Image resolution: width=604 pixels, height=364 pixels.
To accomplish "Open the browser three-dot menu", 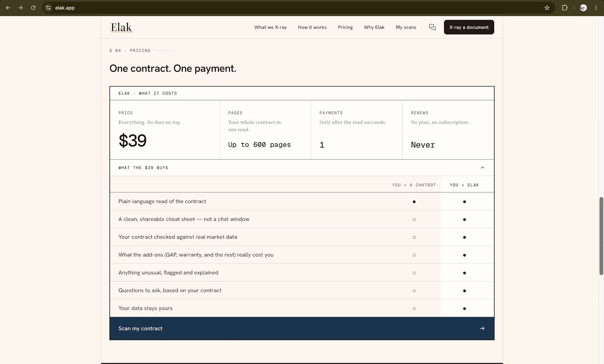I will 596,8.
